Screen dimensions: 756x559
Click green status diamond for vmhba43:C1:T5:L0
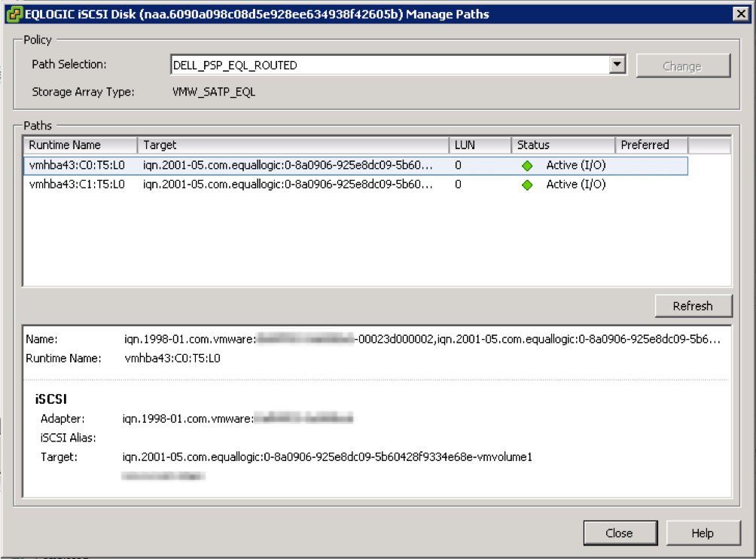pos(527,185)
